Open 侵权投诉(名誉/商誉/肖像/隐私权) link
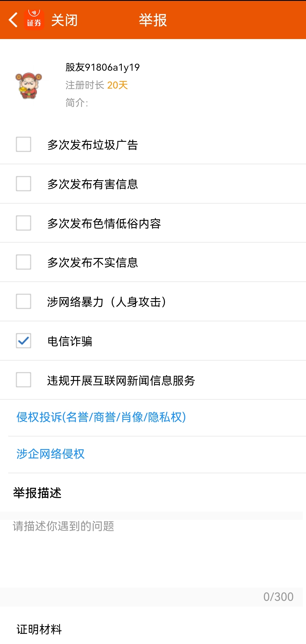 click(x=101, y=417)
